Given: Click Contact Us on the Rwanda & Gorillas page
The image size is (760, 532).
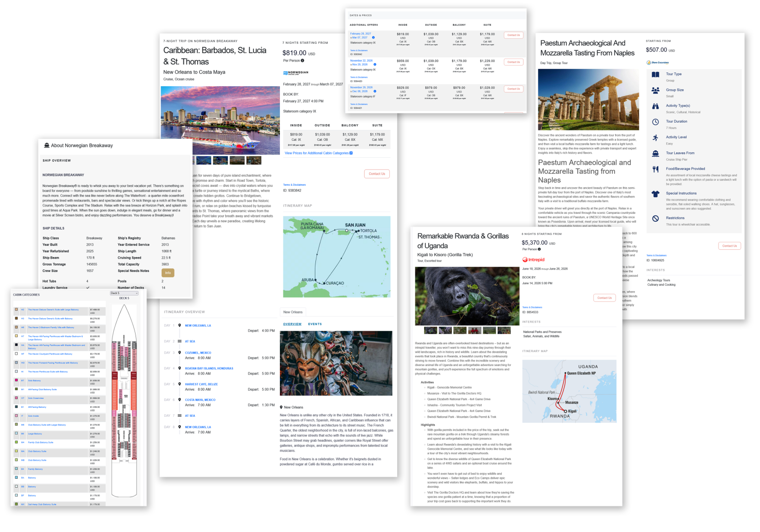Looking at the screenshot, I should (604, 298).
